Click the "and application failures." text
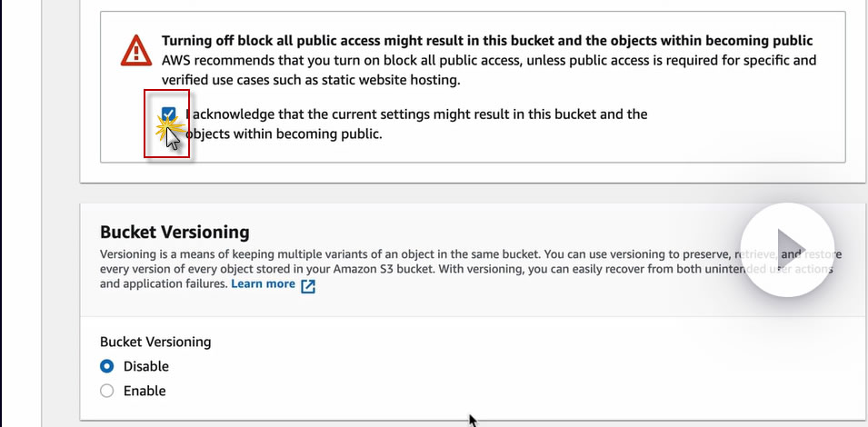This screenshot has width=868, height=427. coord(164,284)
